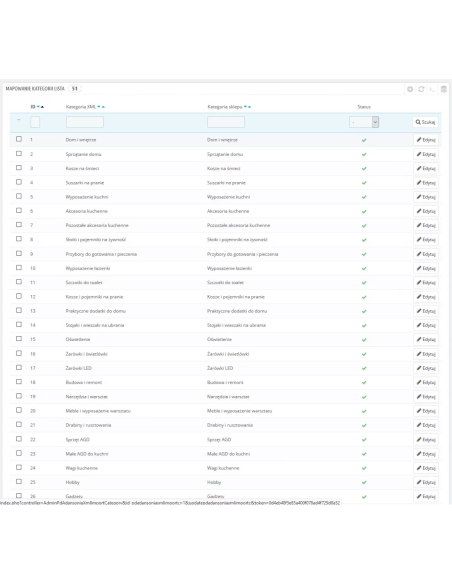Toggle status checkmark for Kosze na śmieci
452x584 pixels.
(x=364, y=168)
